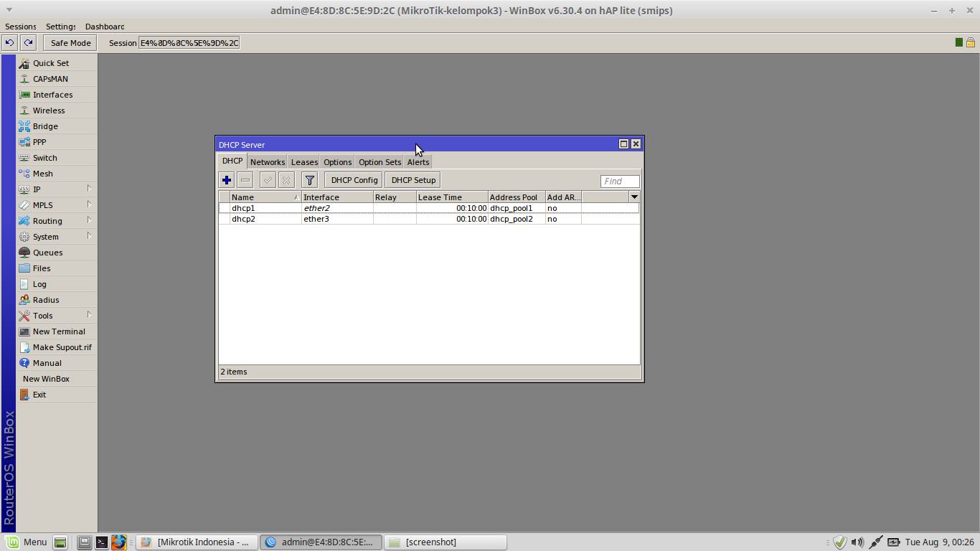Switch to the Alerts tab
The height and width of the screenshot is (551, 980).
click(x=418, y=162)
